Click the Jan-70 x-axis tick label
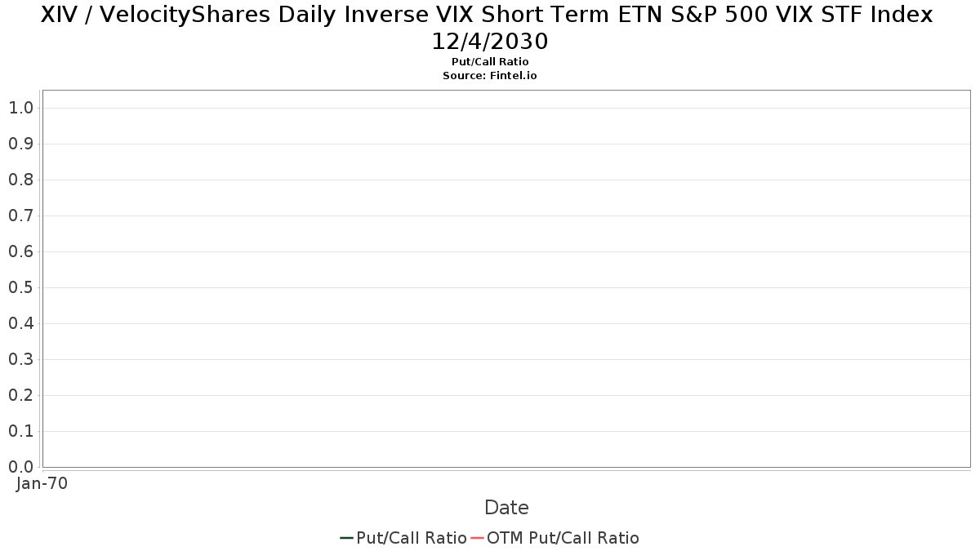Screen dimensions: 980x551 point(42,483)
